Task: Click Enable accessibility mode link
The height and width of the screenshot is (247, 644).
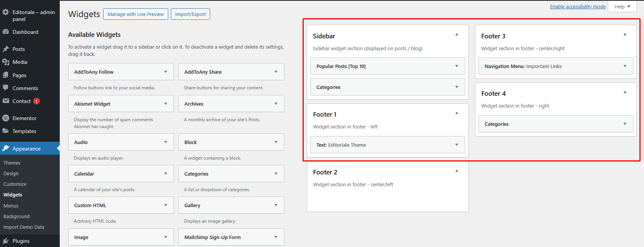Action: click(x=577, y=6)
